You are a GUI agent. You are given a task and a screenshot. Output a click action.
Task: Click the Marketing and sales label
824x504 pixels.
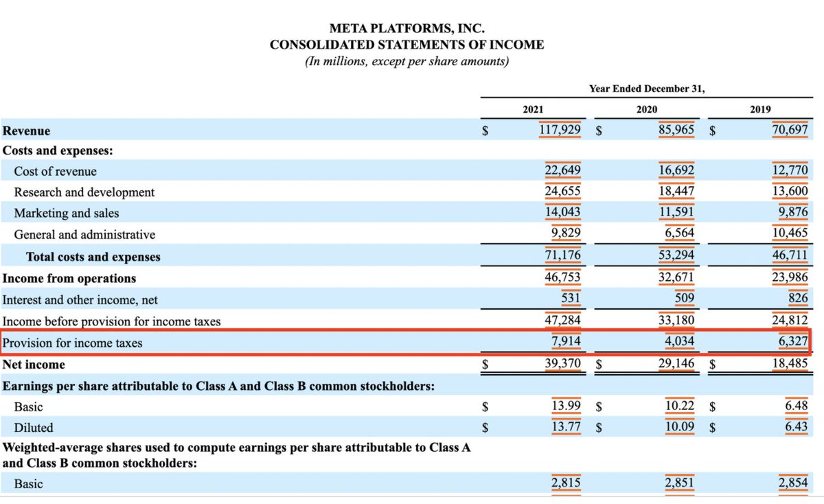(67, 213)
